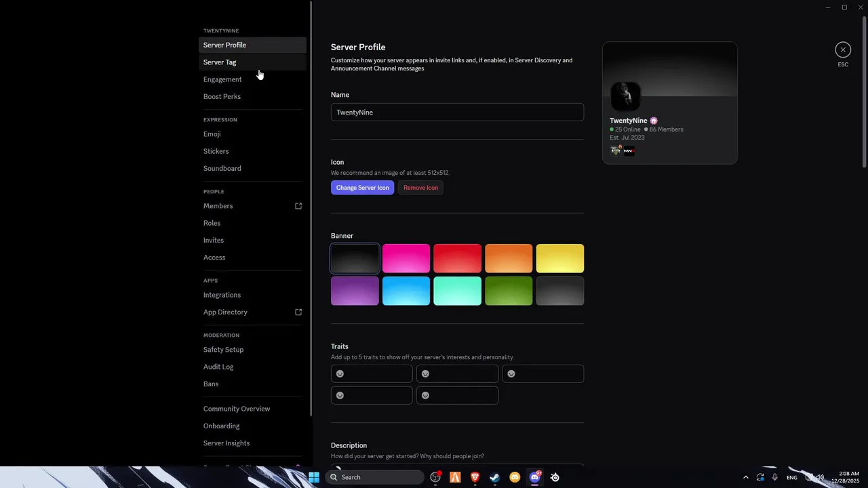Close settings with the ESC circle button

pos(843,49)
